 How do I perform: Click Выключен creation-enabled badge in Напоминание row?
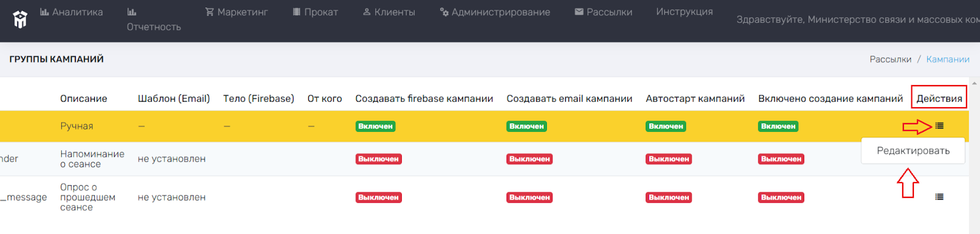pyautogui.click(x=782, y=159)
